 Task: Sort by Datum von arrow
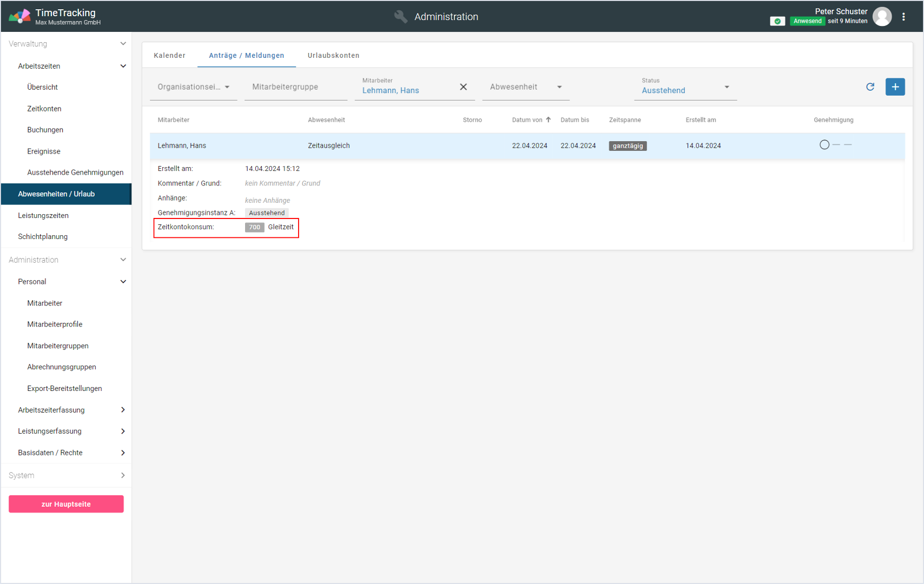click(549, 120)
